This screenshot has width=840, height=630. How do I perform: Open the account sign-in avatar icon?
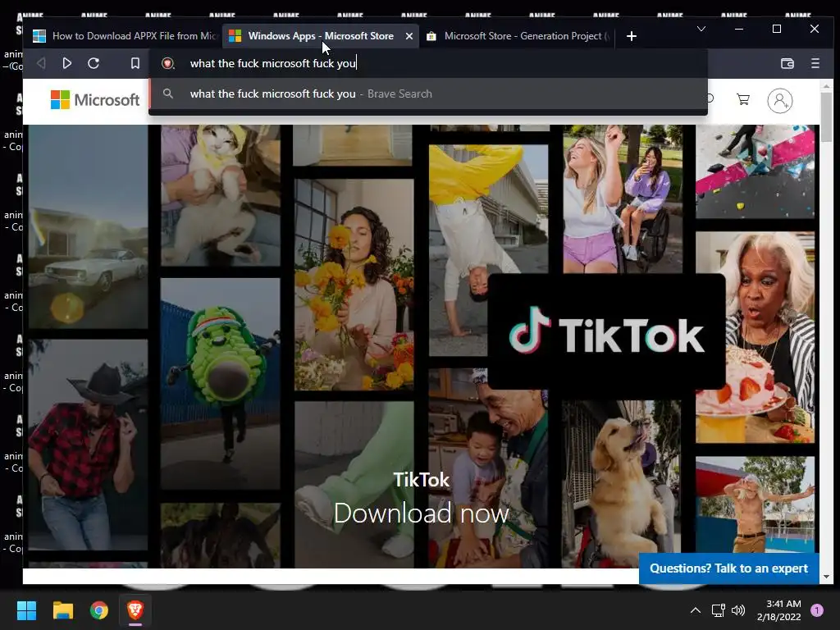tap(779, 100)
